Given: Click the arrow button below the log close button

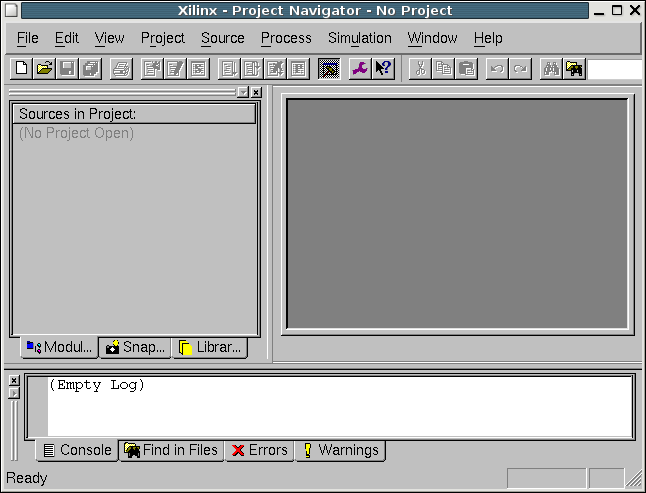Looking at the screenshot, I should coord(14,393).
